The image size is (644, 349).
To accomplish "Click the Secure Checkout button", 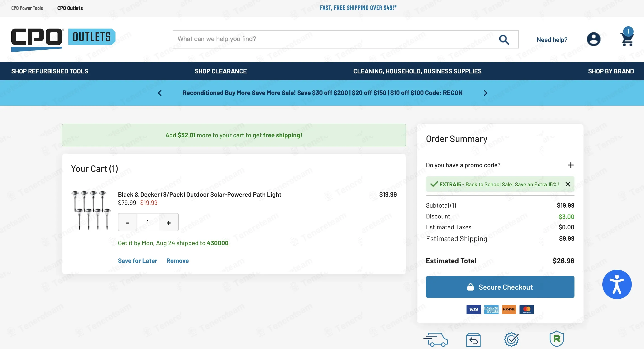I will tap(500, 287).
